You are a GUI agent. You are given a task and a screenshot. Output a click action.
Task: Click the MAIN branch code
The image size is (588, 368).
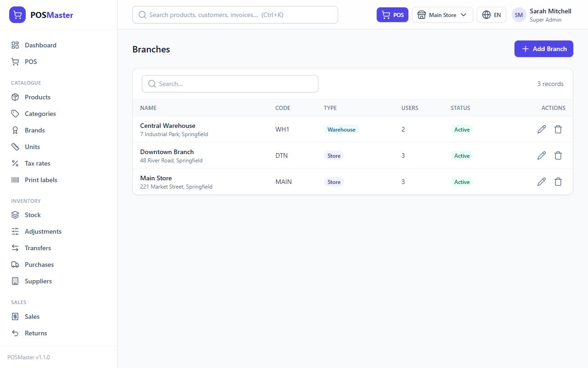tap(283, 182)
